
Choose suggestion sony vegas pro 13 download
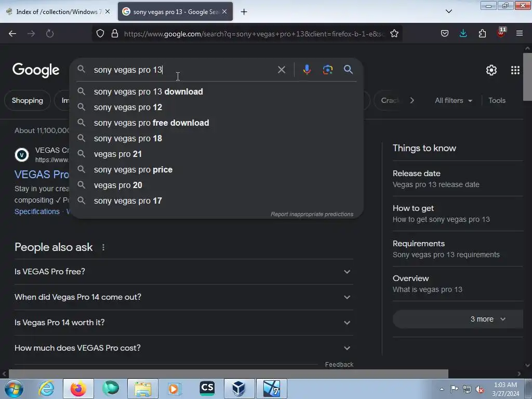click(217, 91)
